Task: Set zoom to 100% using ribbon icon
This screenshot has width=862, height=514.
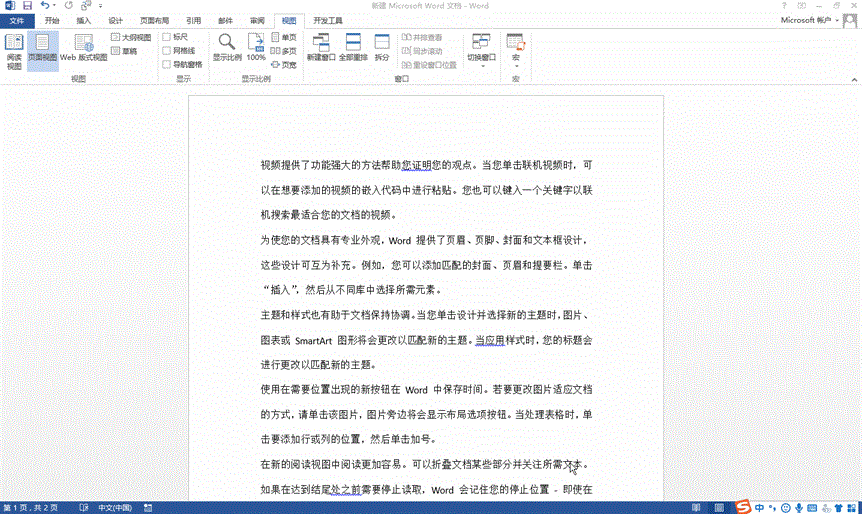Action: coord(256,48)
